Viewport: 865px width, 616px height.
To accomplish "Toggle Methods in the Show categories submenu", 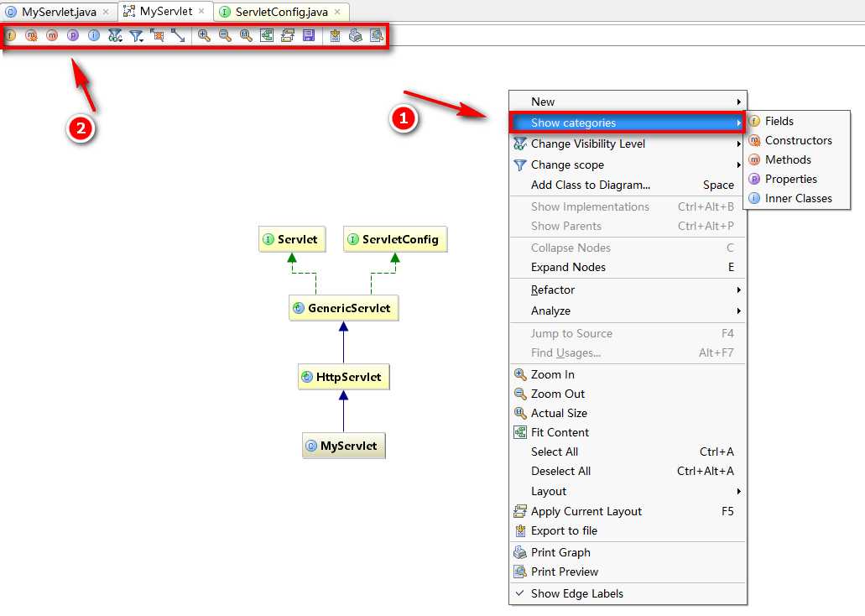I will [797, 159].
